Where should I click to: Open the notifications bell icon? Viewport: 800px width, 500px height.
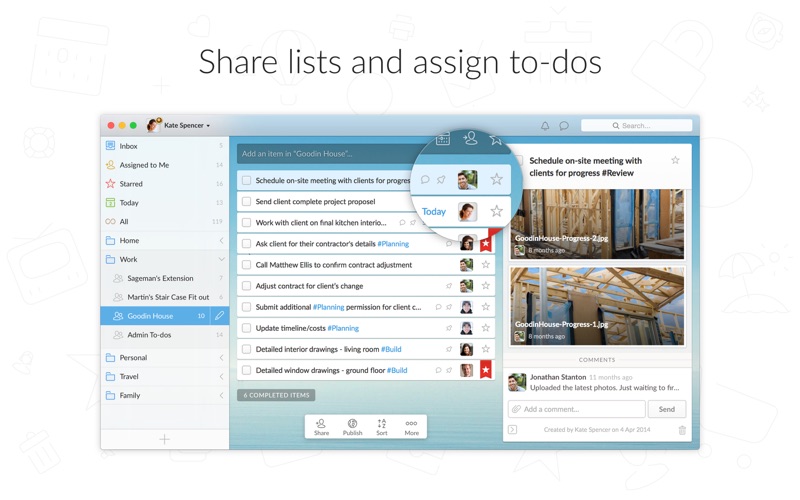545,126
